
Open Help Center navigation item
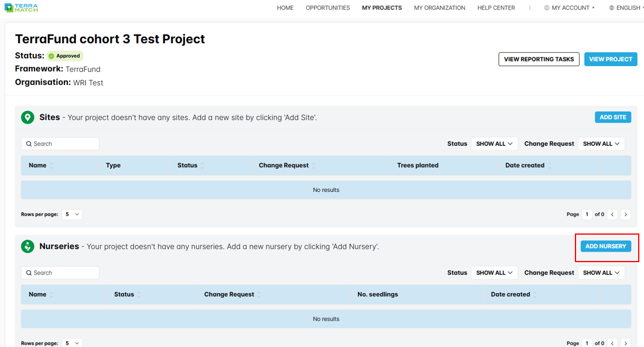point(496,8)
